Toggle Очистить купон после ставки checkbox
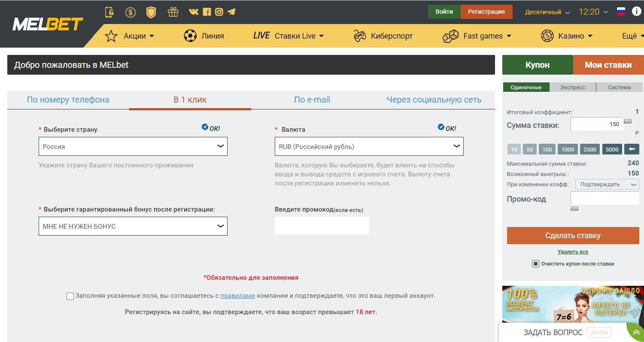 tap(535, 264)
